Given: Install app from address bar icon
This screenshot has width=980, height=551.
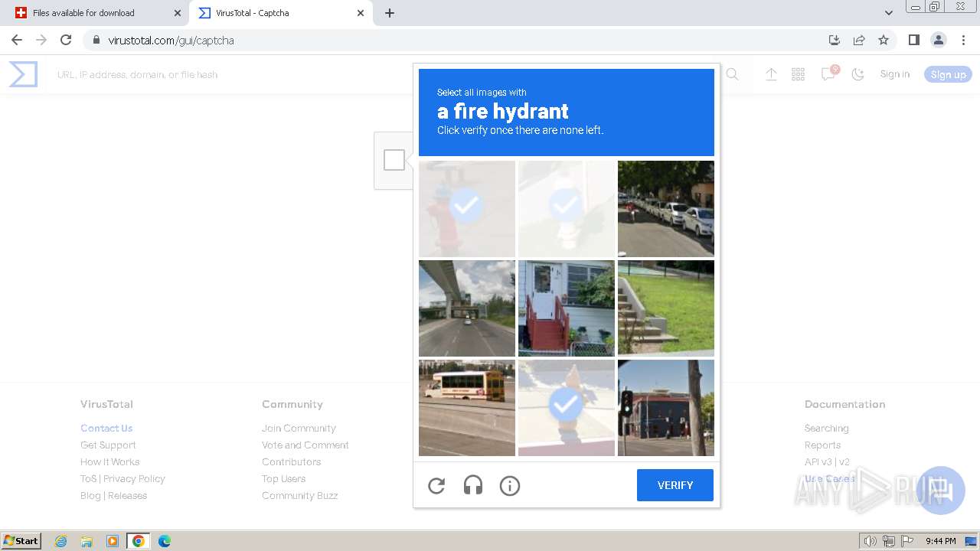Looking at the screenshot, I should (835, 40).
